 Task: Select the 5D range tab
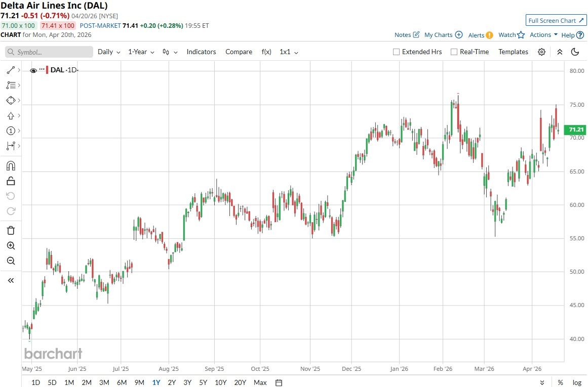52,382
